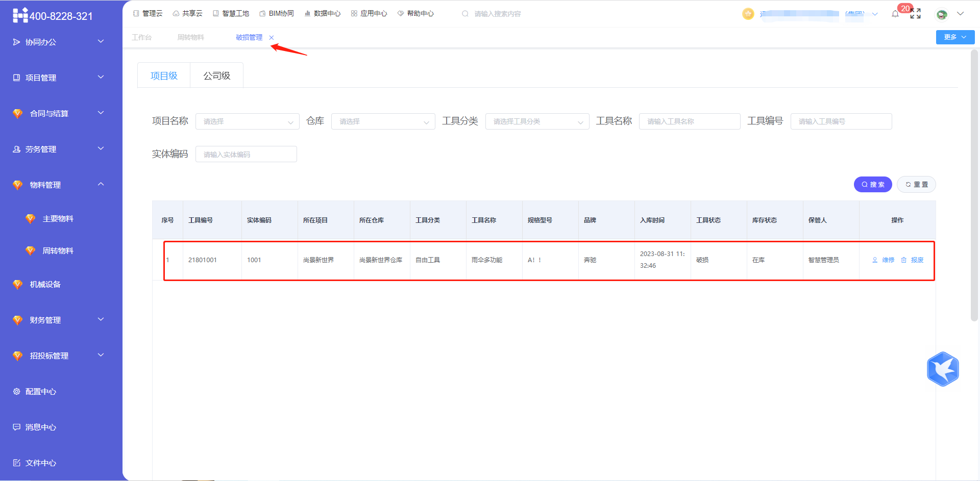The width and height of the screenshot is (980, 481).
Task: Select the 破损管理 page tab
Action: (x=249, y=37)
